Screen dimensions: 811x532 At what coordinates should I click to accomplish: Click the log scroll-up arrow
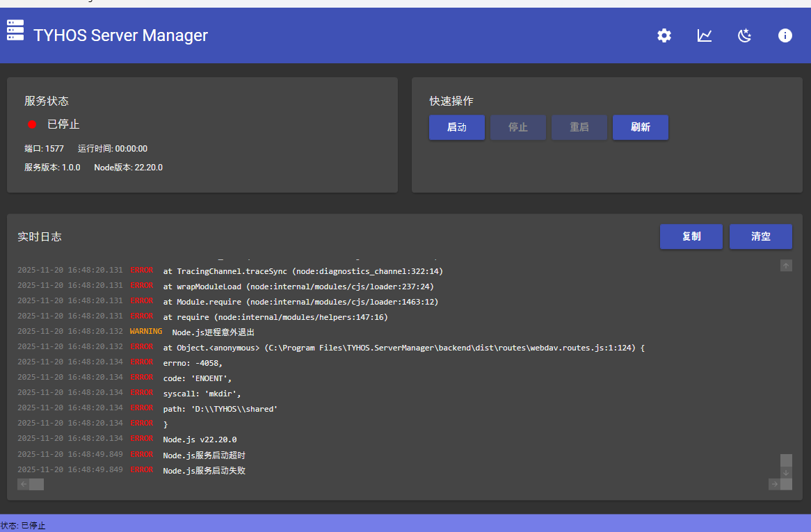(786, 266)
